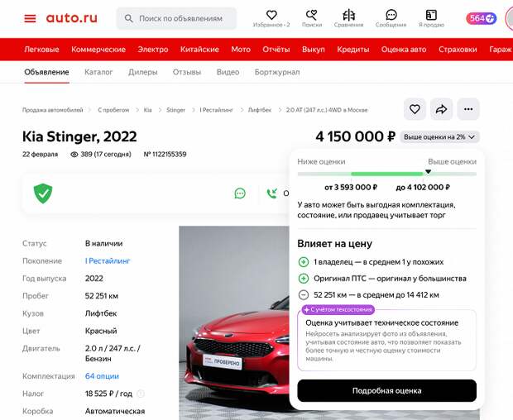Share the listing arrow button

441,109
